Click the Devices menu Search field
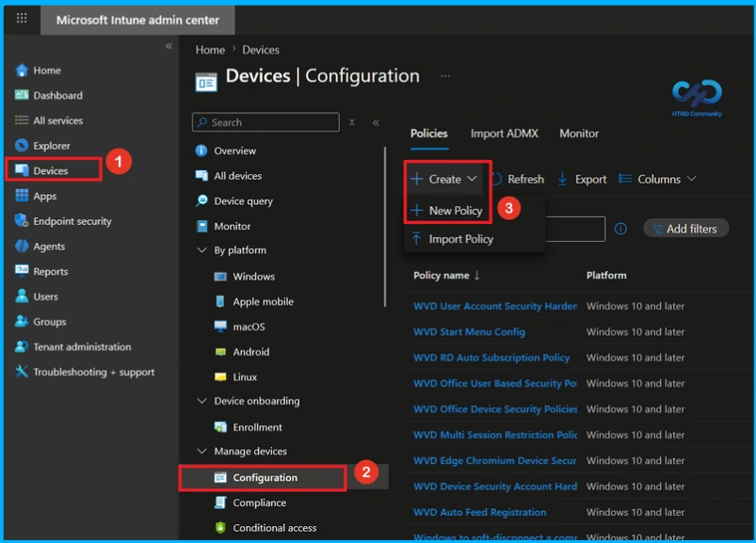 point(265,122)
